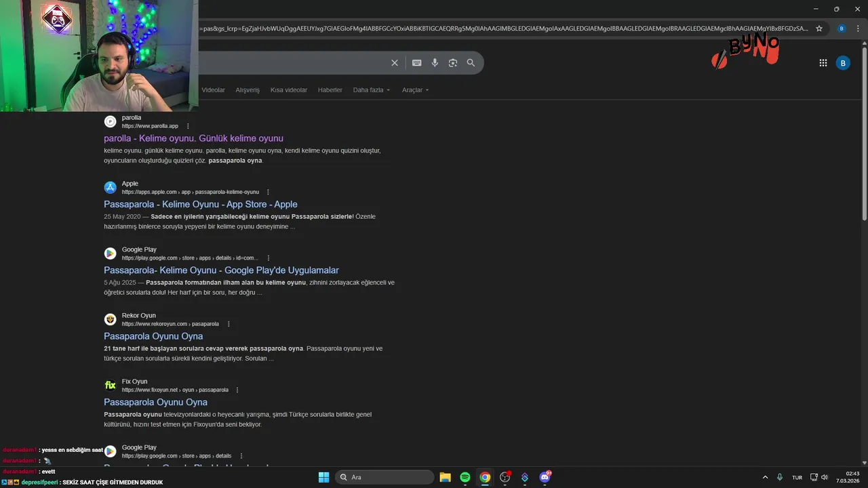Viewport: 868px width, 488px height.
Task: Click the parolla site favicon
Action: click(110, 121)
